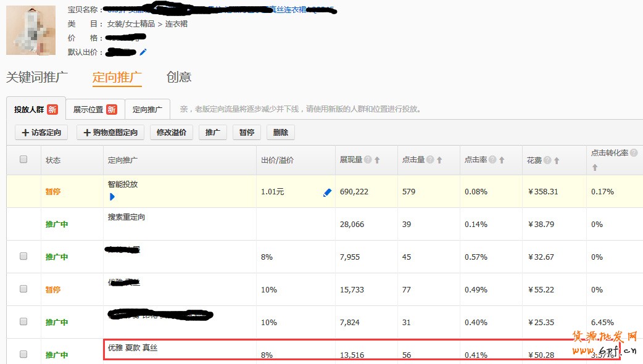The height and width of the screenshot is (364, 643).
Task: Open the 创意 tab
Action: point(179,77)
